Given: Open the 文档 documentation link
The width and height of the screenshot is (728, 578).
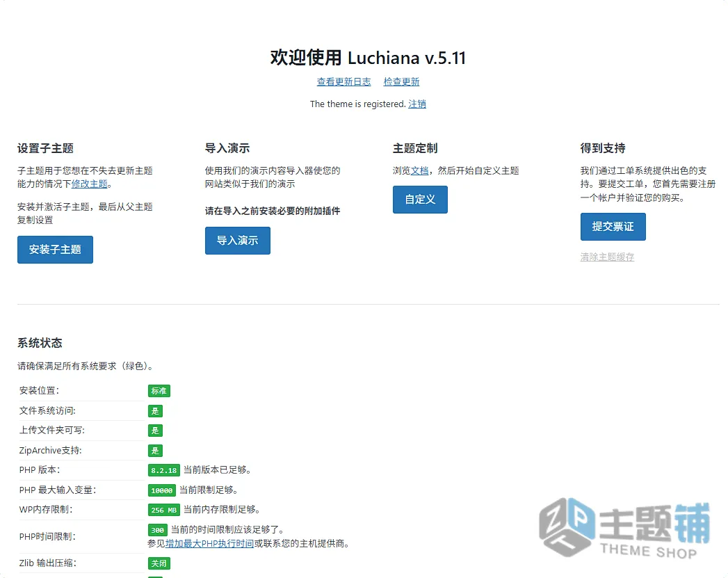Looking at the screenshot, I should pyautogui.click(x=420, y=171).
